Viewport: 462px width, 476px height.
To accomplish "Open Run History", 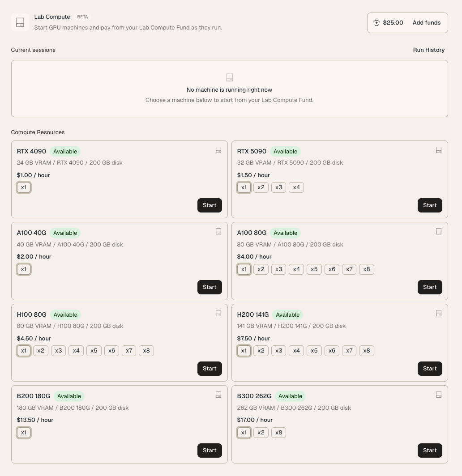I will tap(428, 50).
